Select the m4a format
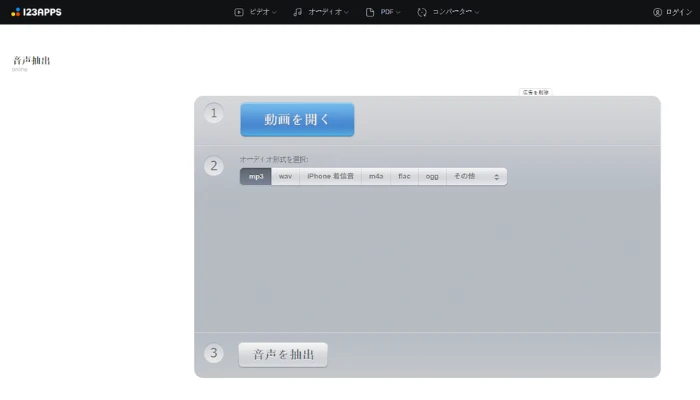This screenshot has width=700, height=400. 376,176
